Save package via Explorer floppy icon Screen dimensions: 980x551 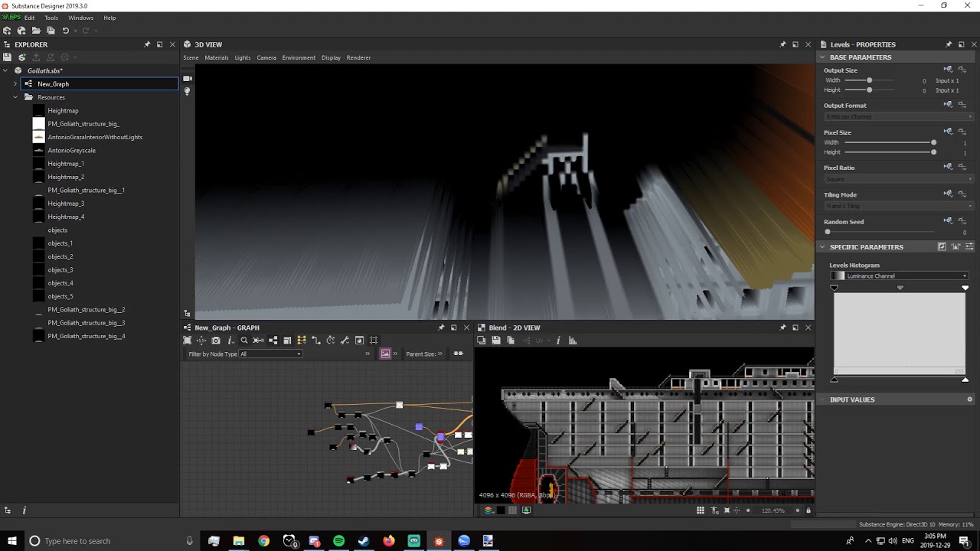[7, 57]
